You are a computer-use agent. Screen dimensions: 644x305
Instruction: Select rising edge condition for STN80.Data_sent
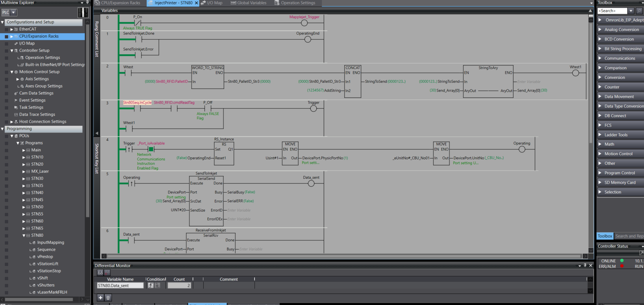click(151, 286)
